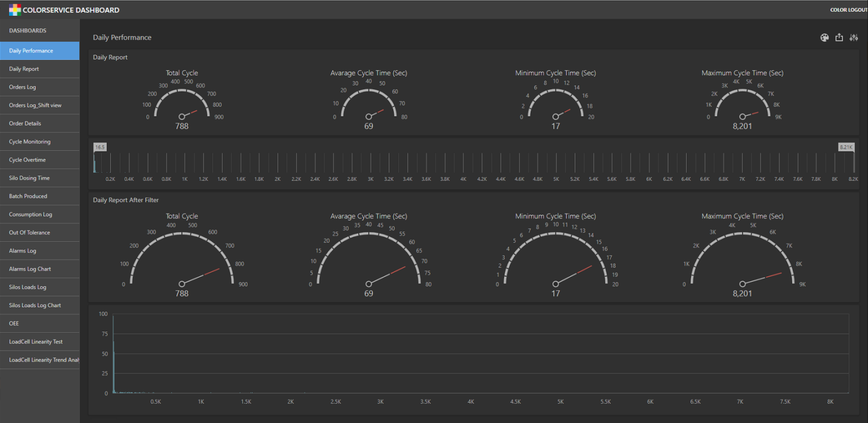Click the left range slider handle showing 16.5
This screenshot has height=423, width=868.
(x=99, y=146)
